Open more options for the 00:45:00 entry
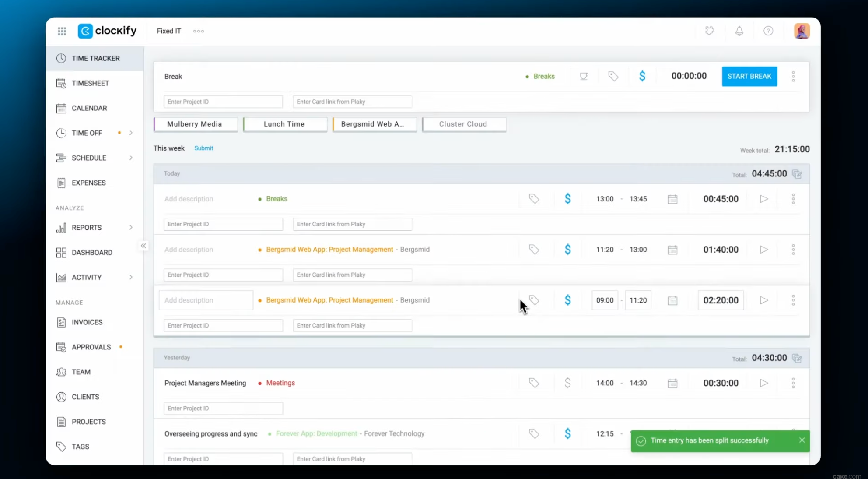This screenshot has width=868, height=479. 793,199
